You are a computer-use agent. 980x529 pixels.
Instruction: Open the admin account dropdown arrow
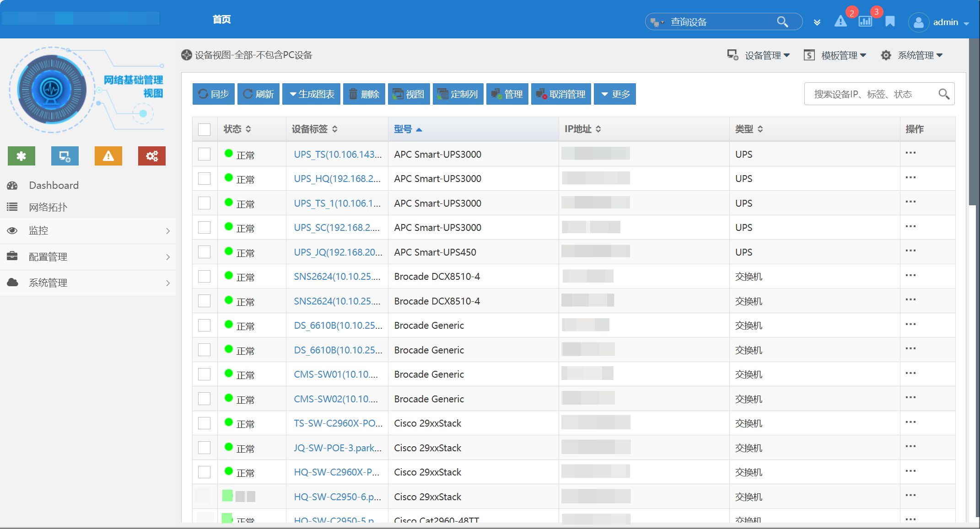(x=966, y=23)
